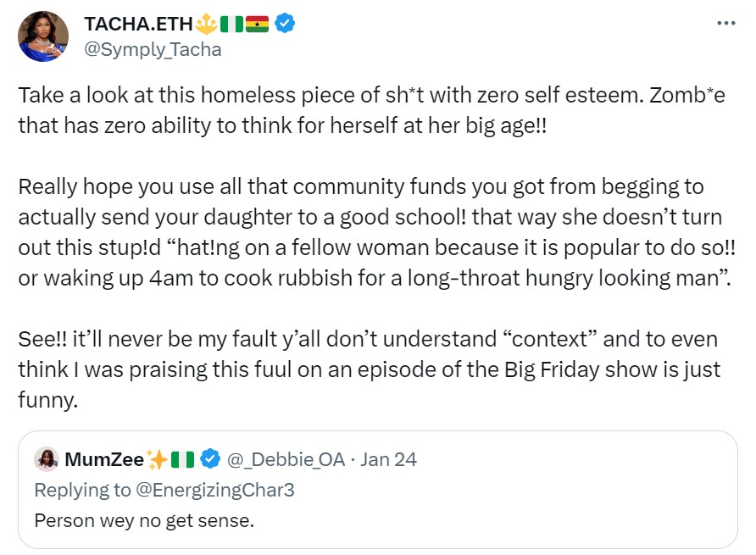Click the Jan 24 timestamp
Viewport: 756px width, 555px height.
pyautogui.click(x=388, y=460)
